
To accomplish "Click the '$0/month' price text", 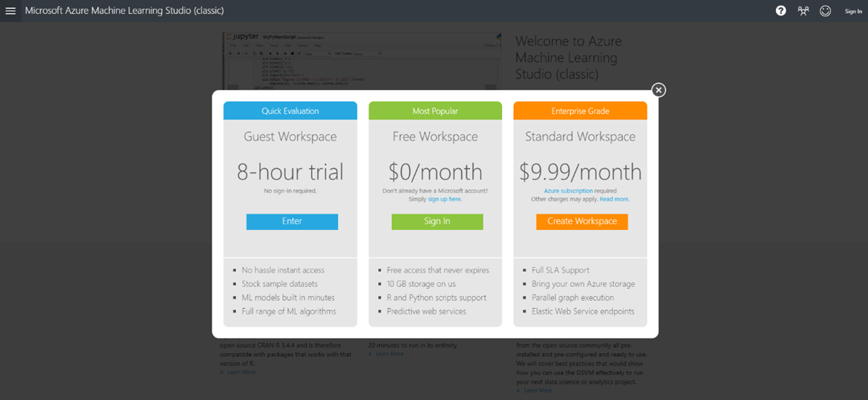I will [x=435, y=172].
